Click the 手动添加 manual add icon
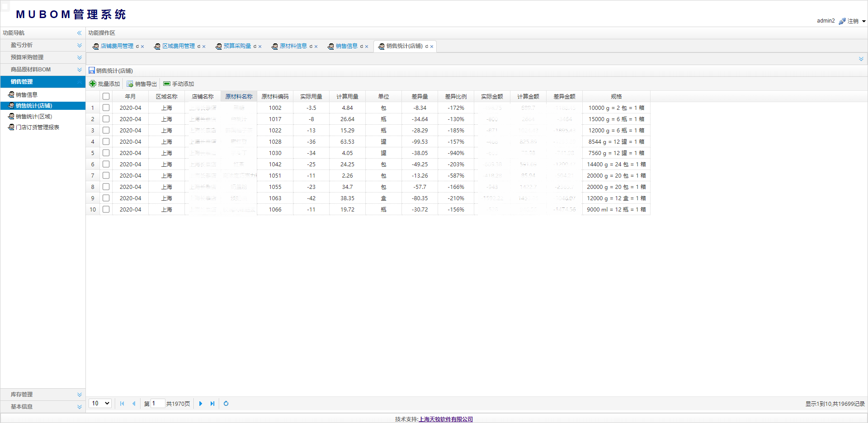This screenshot has width=868, height=423. tap(167, 84)
